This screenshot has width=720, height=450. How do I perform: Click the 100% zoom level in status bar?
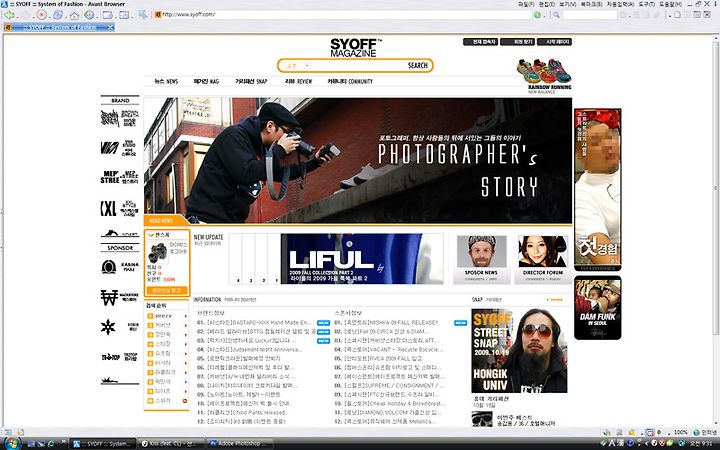pos(681,433)
